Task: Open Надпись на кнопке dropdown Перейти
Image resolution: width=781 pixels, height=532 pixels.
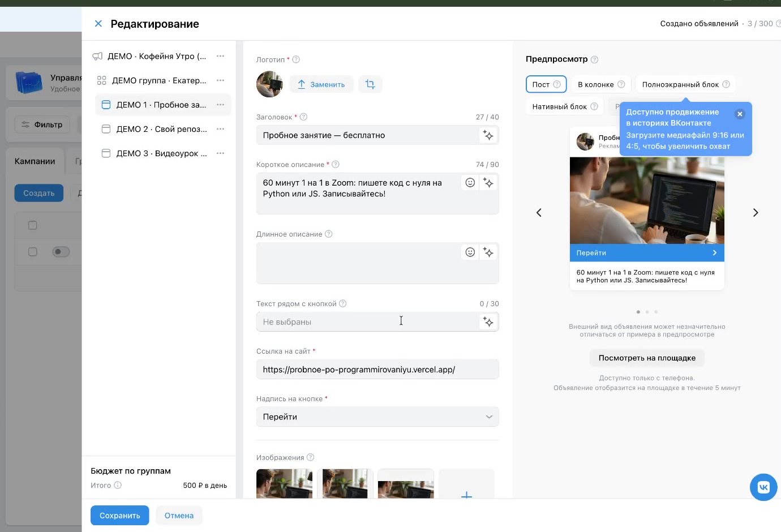Action: (x=377, y=417)
